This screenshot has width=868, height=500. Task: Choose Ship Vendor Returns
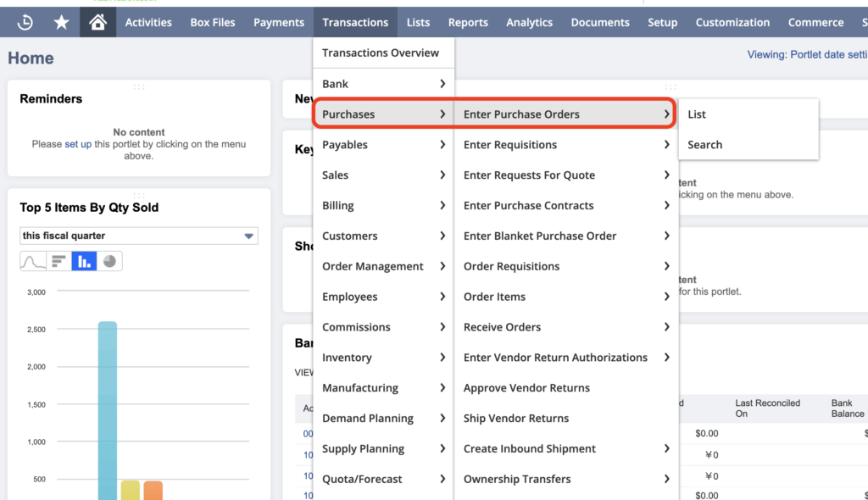point(566,419)
